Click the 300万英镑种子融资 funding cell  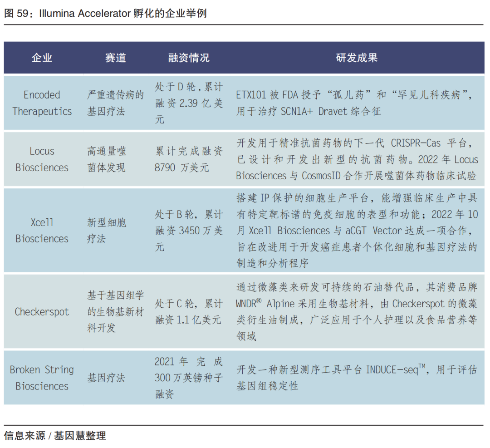tap(189, 378)
